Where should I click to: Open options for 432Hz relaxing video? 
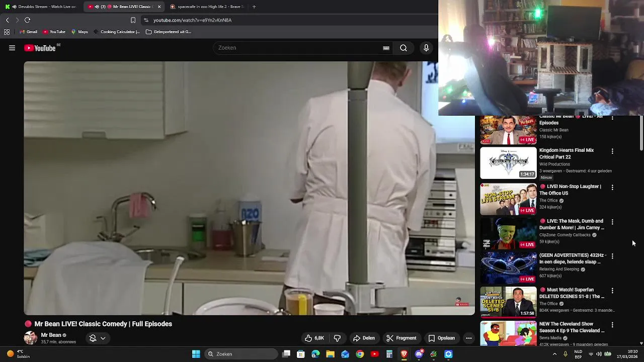pyautogui.click(x=612, y=256)
